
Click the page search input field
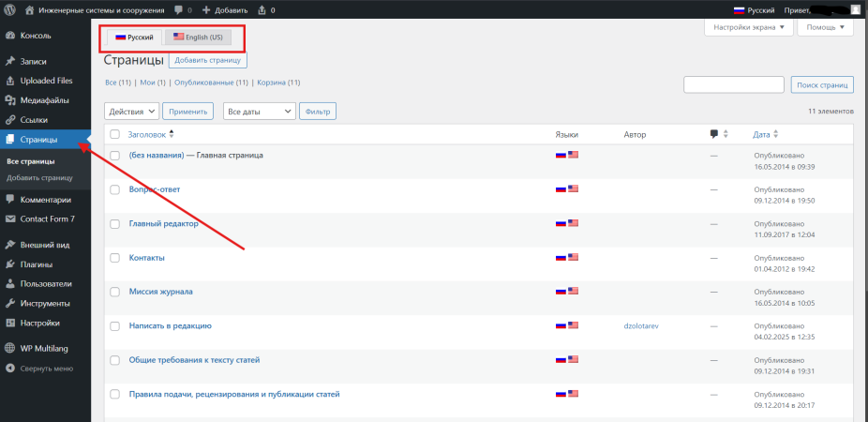[733, 84]
